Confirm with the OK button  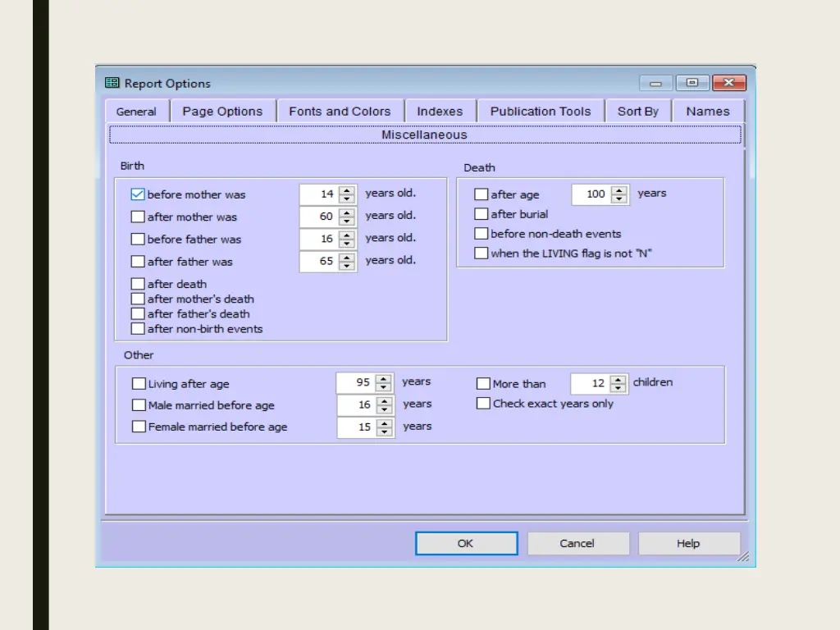466,543
